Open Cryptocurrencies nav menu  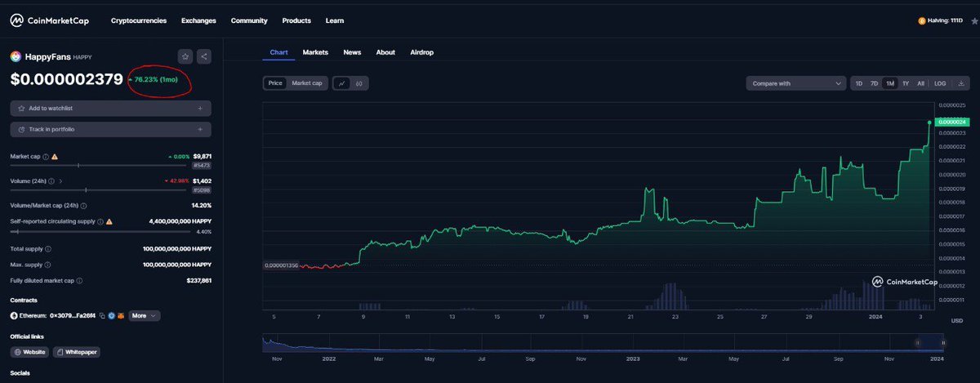pos(139,20)
